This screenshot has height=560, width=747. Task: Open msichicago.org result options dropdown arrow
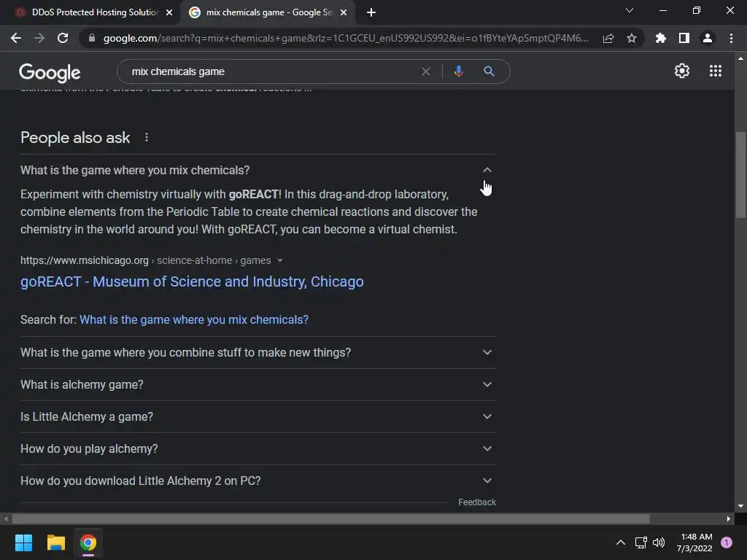(280, 260)
